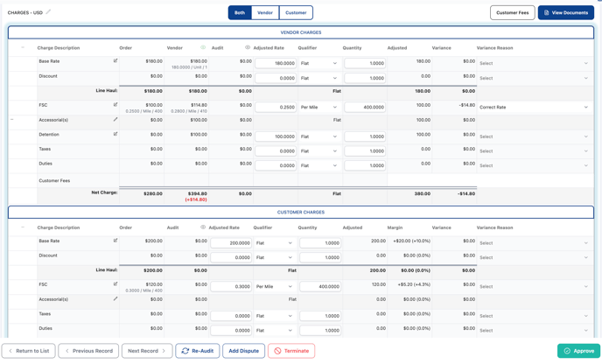This screenshot has height=364, width=602.
Task: Click the vendor Detention adjusted rate field
Action: 276,136
